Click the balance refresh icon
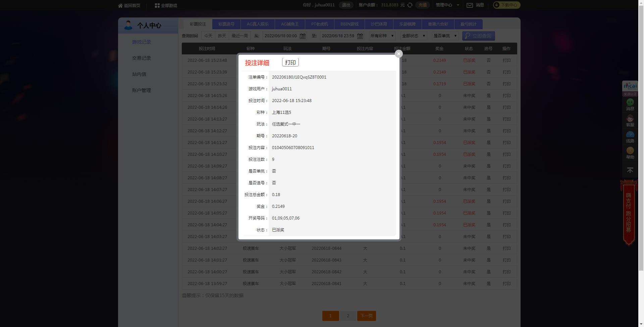 (x=410, y=5)
